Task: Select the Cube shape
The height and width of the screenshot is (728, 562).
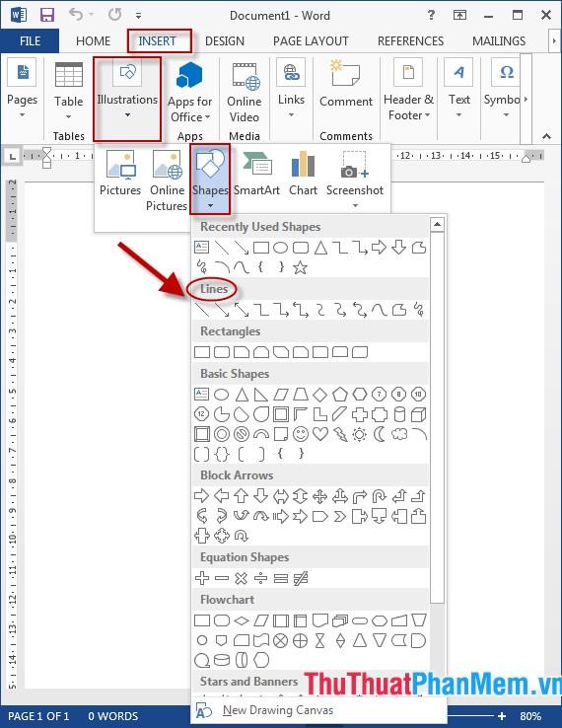Action: point(419,414)
